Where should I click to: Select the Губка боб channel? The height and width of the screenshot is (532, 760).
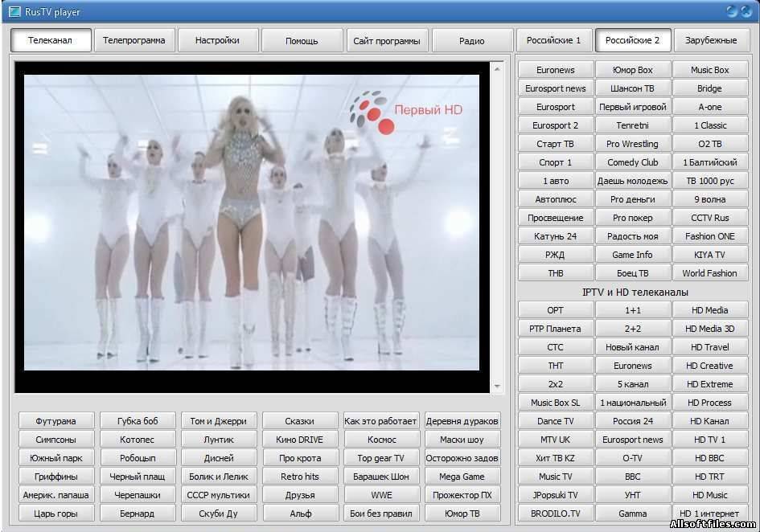point(138,421)
